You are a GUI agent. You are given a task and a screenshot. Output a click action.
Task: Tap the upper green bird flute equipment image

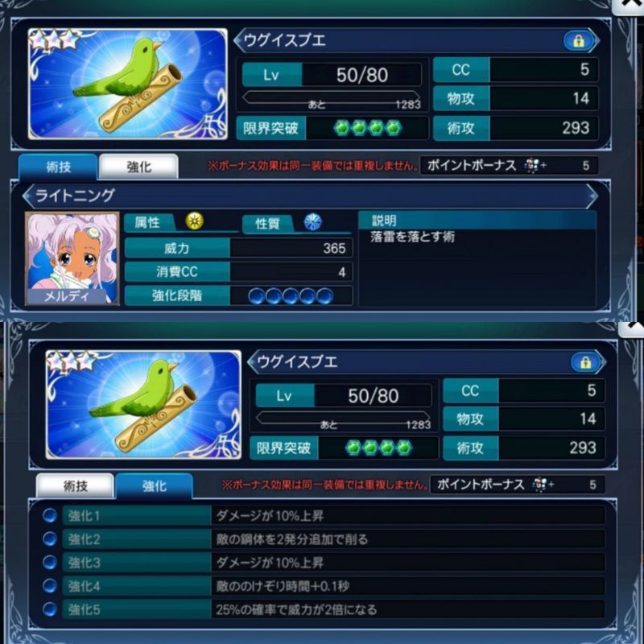pos(128,84)
